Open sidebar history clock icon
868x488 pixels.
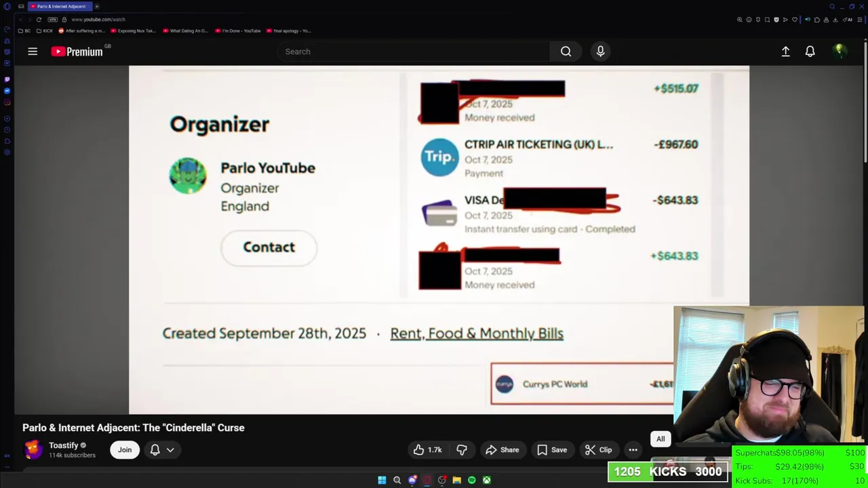point(7,129)
